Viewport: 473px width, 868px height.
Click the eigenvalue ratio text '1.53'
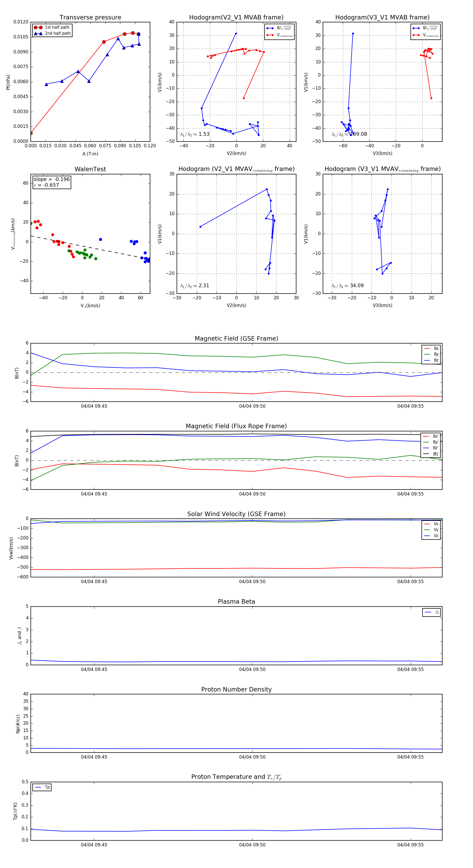pos(204,134)
